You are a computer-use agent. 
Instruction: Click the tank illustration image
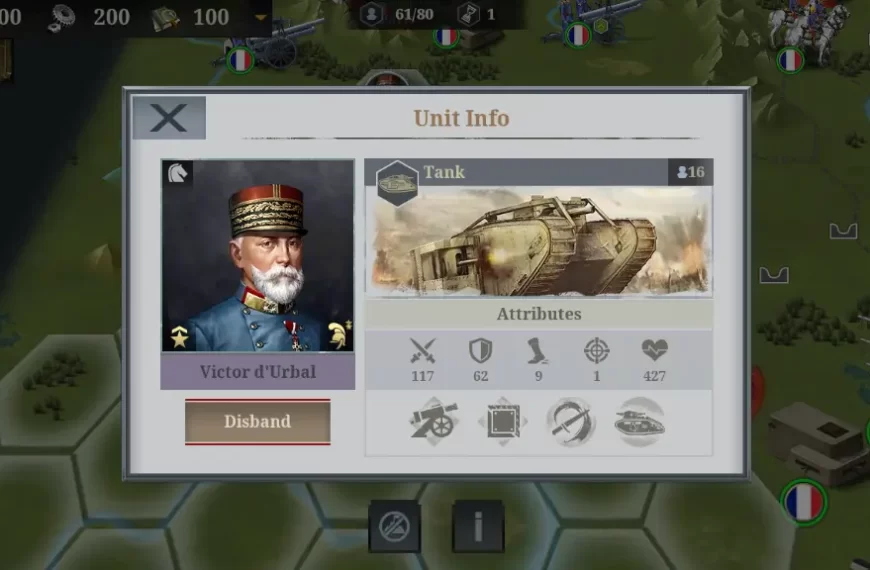(x=538, y=240)
